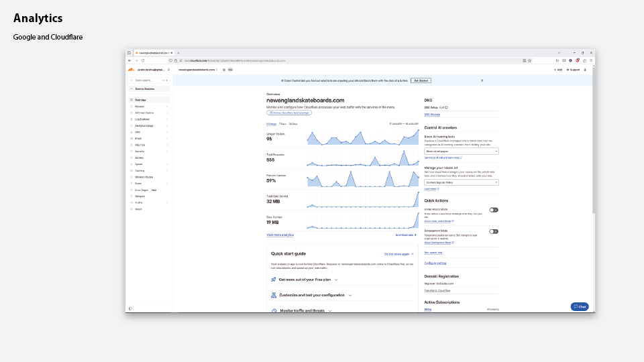Close the AI Crawl Control banner

pos(482,80)
